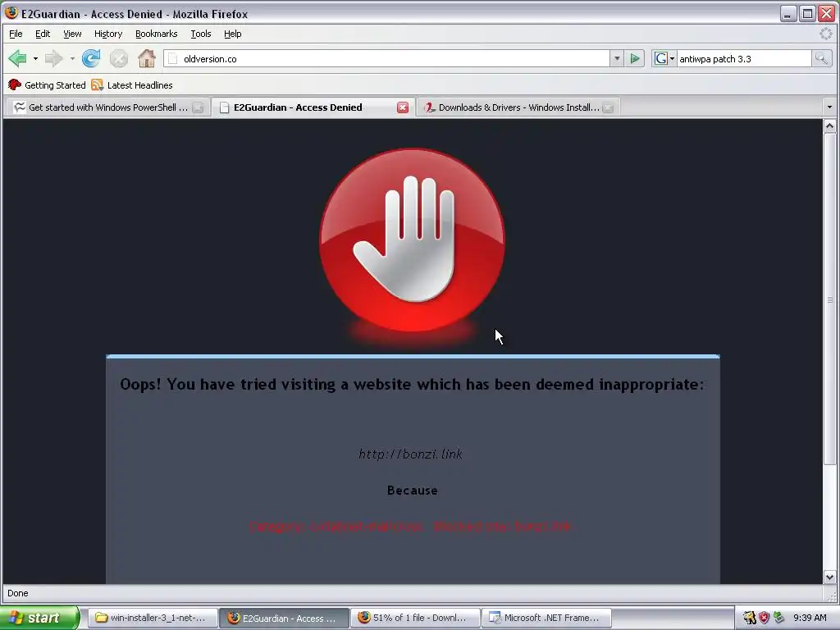Image resolution: width=840 pixels, height=630 pixels.
Task: Click the vertical scrollbar up arrow
Action: point(829,126)
